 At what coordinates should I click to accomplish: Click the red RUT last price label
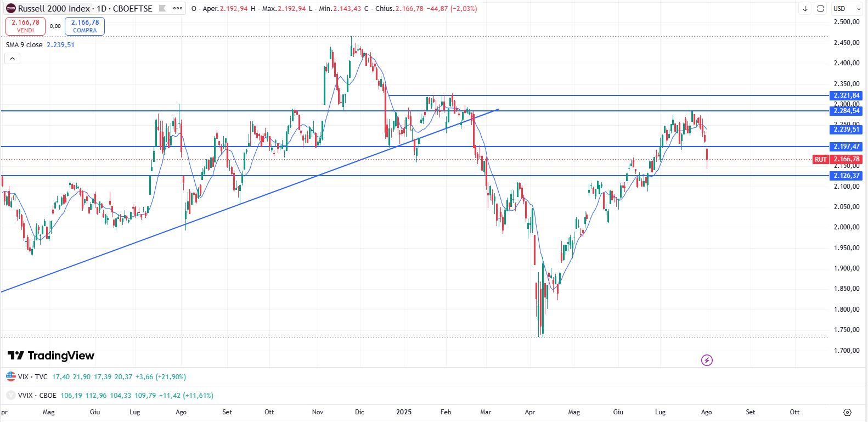point(820,160)
